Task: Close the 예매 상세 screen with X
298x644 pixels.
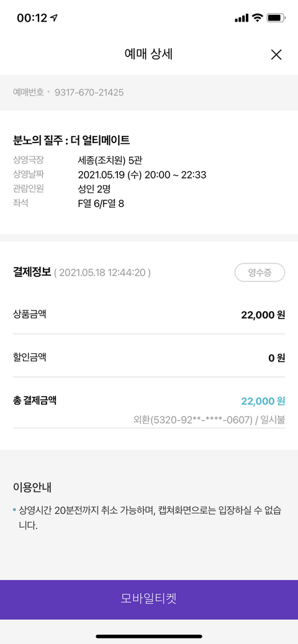Action: tap(276, 55)
